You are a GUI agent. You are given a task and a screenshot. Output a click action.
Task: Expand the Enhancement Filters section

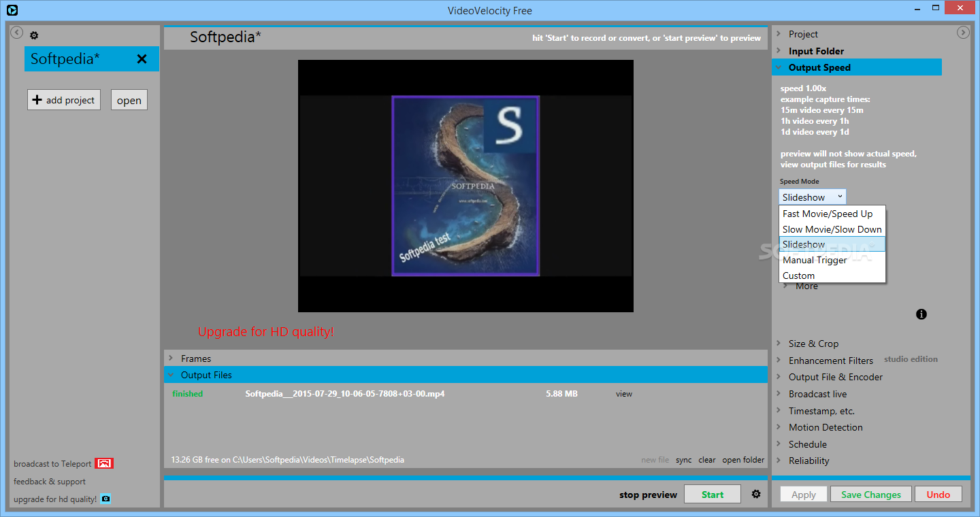pos(830,361)
